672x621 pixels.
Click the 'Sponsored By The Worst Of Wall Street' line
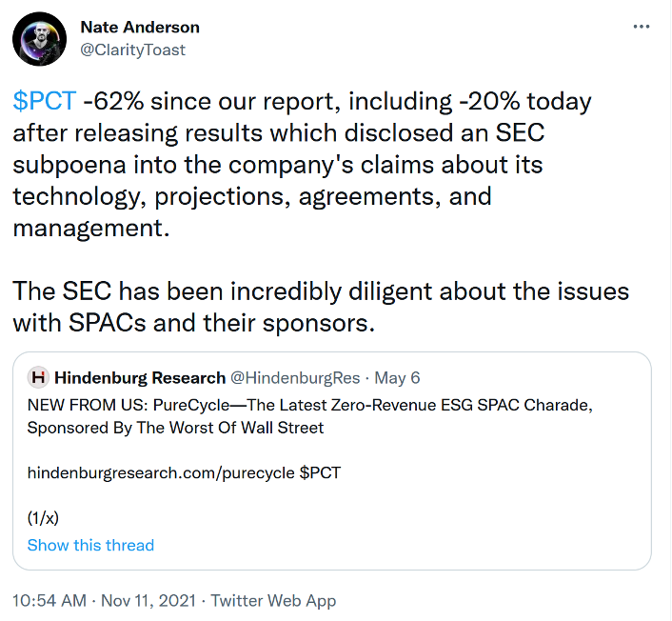(175, 428)
